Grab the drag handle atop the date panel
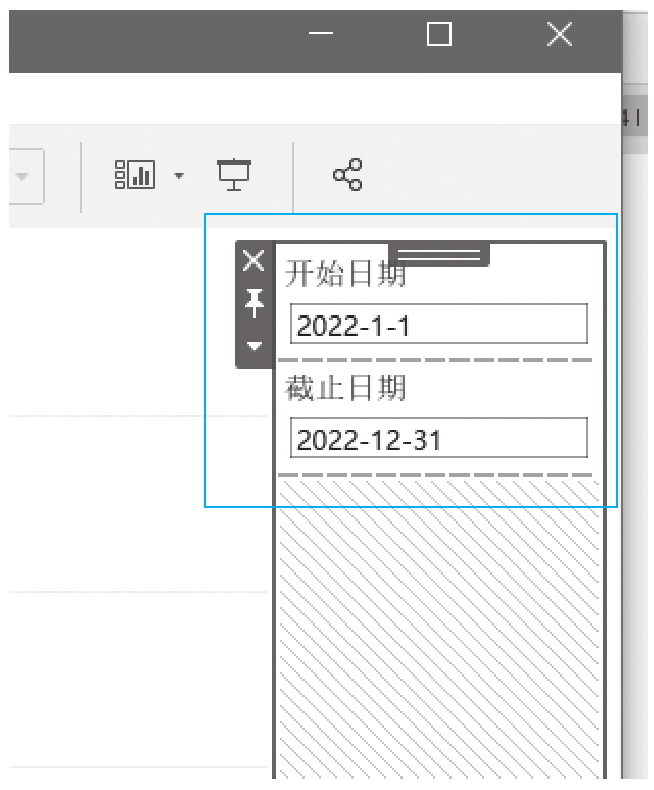654x790 pixels. point(439,253)
